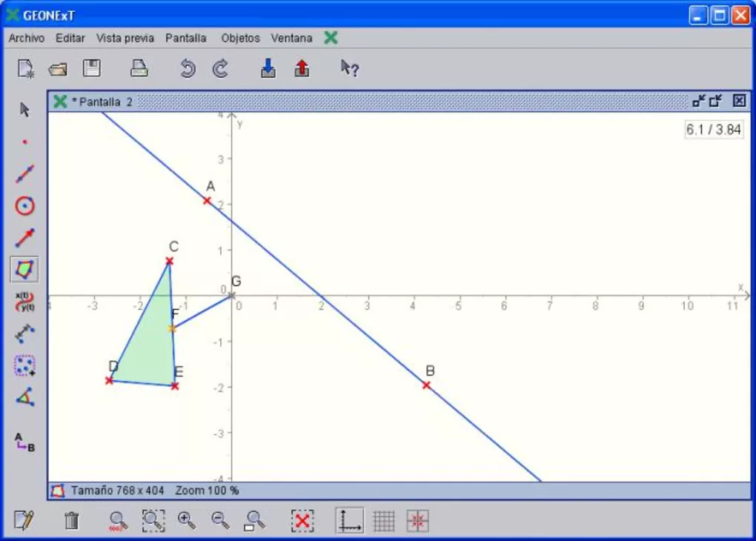
Task: Click the undo arrow in toolbar
Action: [188, 69]
